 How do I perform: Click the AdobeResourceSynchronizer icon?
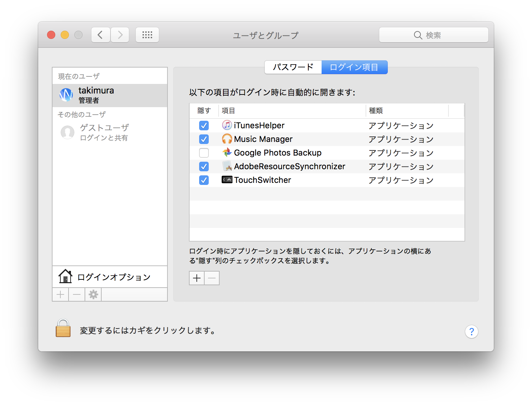[x=227, y=166]
